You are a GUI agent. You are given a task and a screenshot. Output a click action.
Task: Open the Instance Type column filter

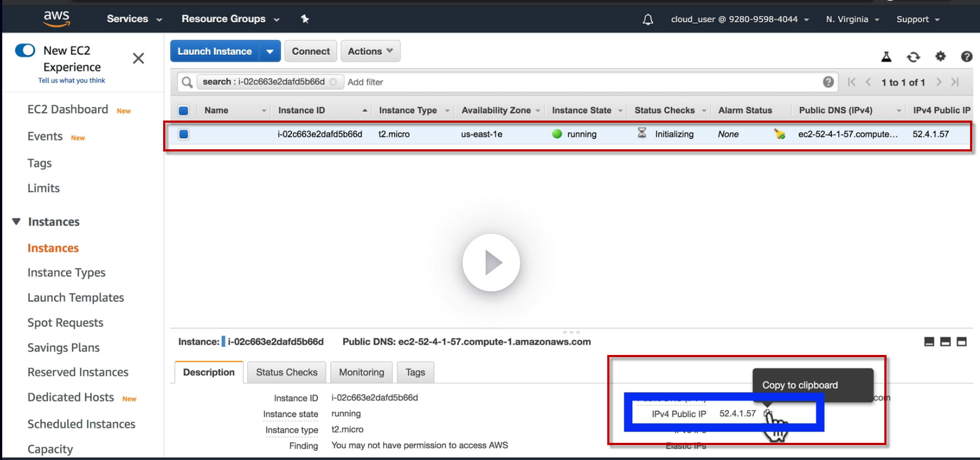point(447,111)
